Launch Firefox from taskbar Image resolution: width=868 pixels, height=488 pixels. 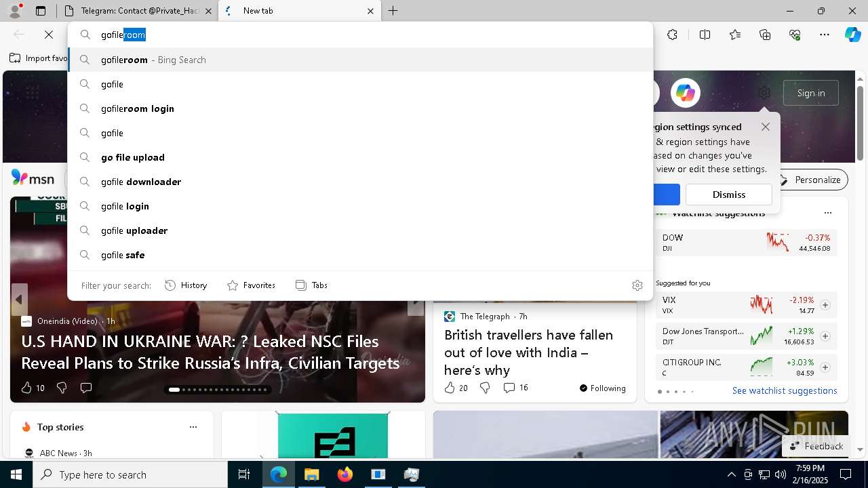coord(344,474)
